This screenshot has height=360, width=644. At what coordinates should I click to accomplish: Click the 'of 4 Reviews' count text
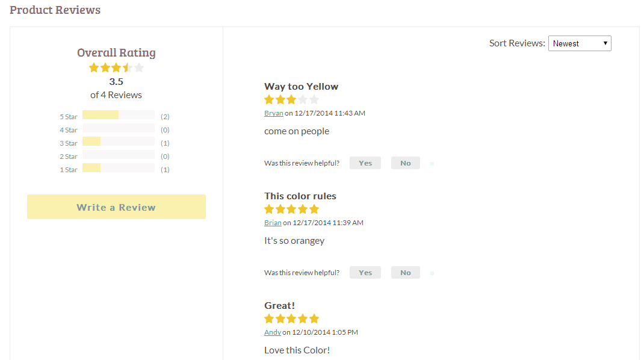tap(116, 95)
